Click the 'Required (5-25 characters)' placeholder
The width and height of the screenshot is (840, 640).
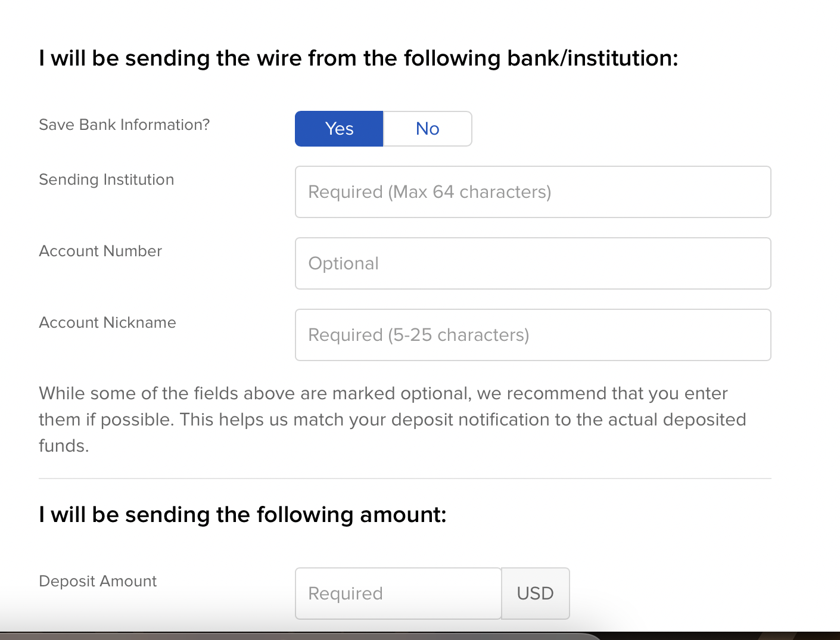(x=419, y=335)
